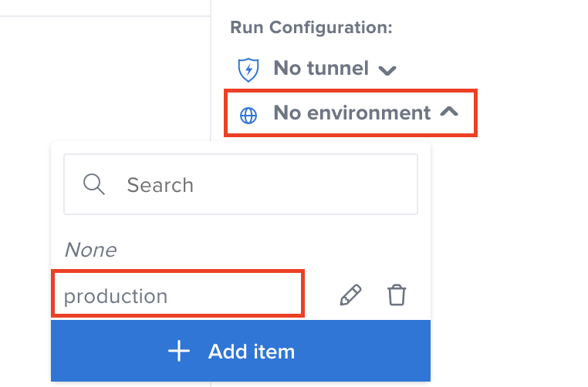588x387 pixels.
Task: Click the tunnel shield lightning icon
Action: pyautogui.click(x=248, y=69)
